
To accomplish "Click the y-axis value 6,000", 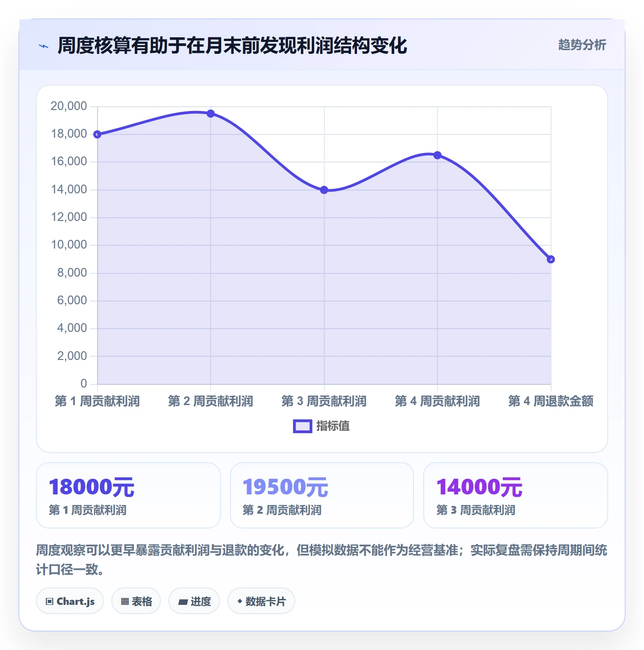I will (x=72, y=301).
